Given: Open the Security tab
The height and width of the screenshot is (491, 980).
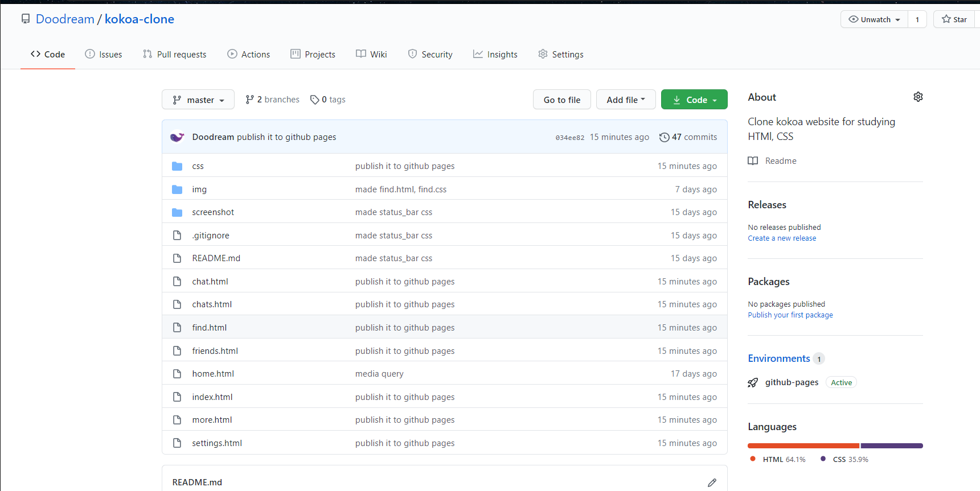Looking at the screenshot, I should coord(430,55).
